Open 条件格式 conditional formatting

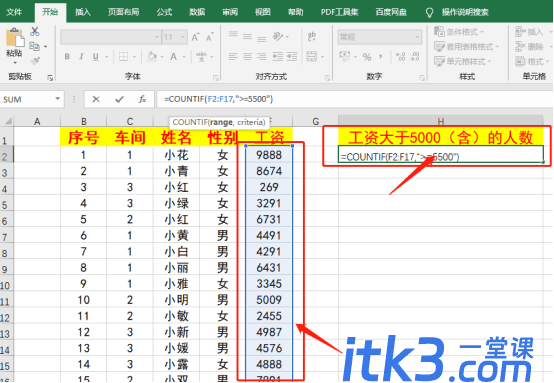[459, 32]
